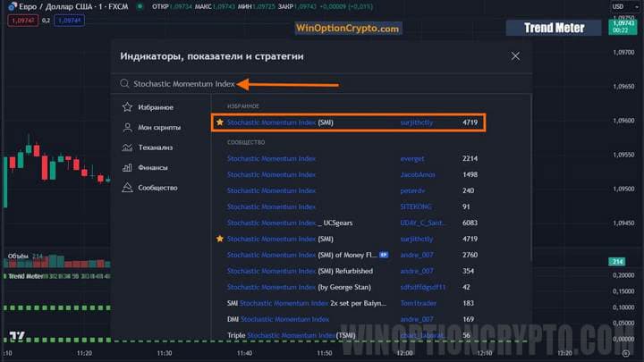Close the indicators dialog with X
Screen dimensions: 644x362
click(x=515, y=56)
